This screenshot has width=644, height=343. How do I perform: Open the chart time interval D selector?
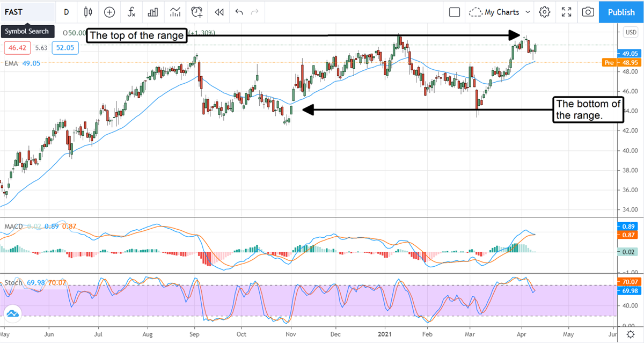point(66,12)
